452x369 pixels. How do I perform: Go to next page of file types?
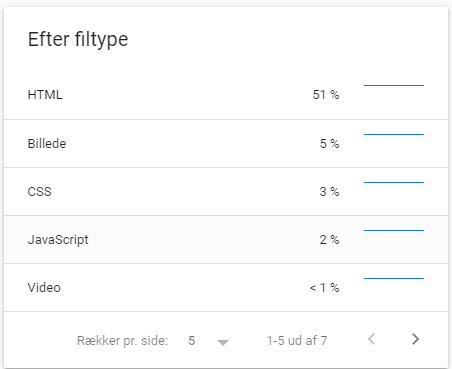(x=415, y=339)
